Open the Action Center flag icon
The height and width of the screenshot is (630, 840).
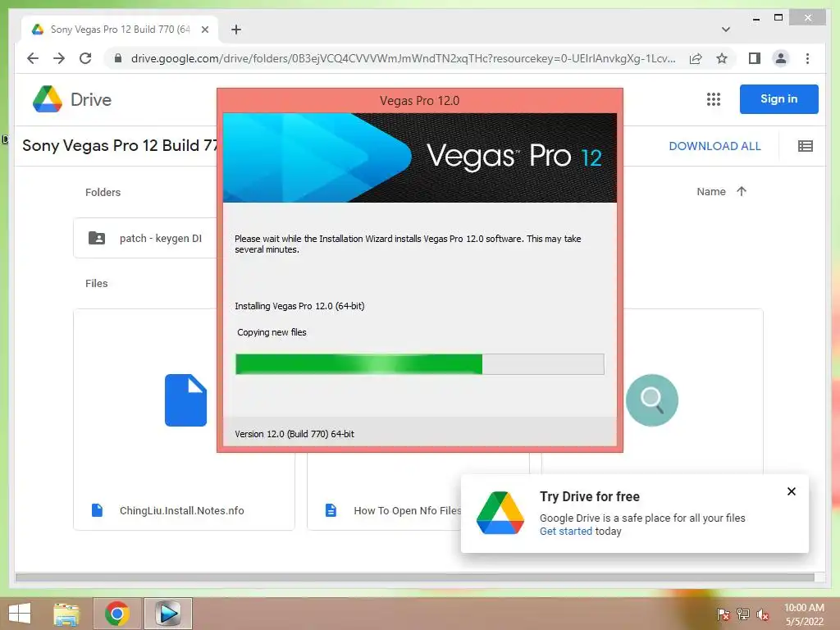click(723, 614)
